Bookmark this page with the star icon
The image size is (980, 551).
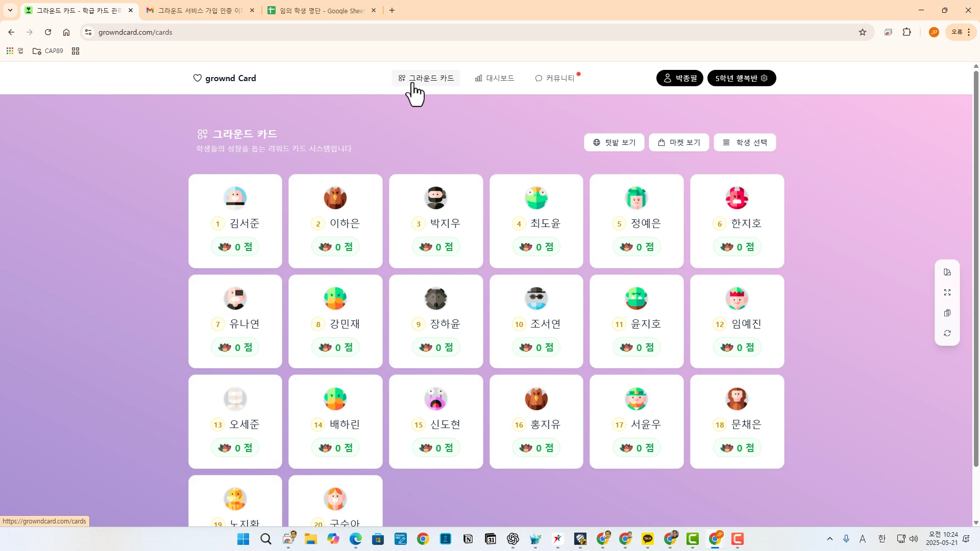point(863,32)
